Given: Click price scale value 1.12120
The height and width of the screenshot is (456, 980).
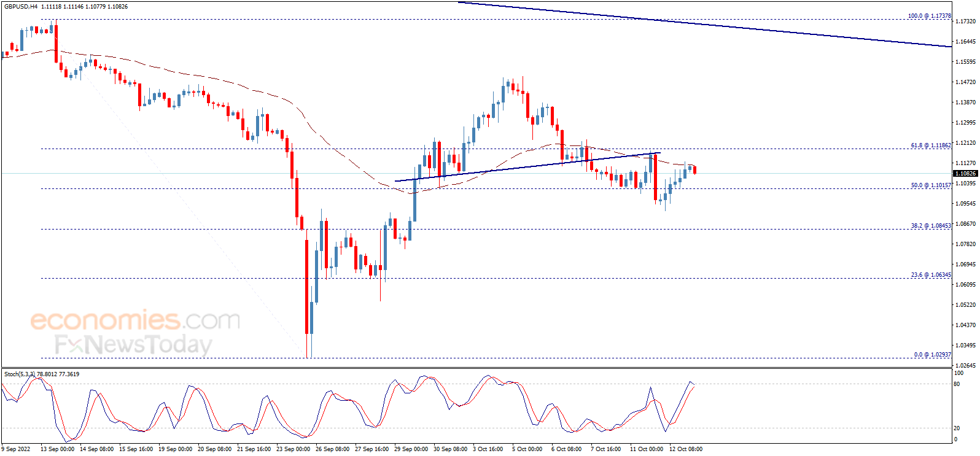Looking at the screenshot, I should [x=966, y=143].
